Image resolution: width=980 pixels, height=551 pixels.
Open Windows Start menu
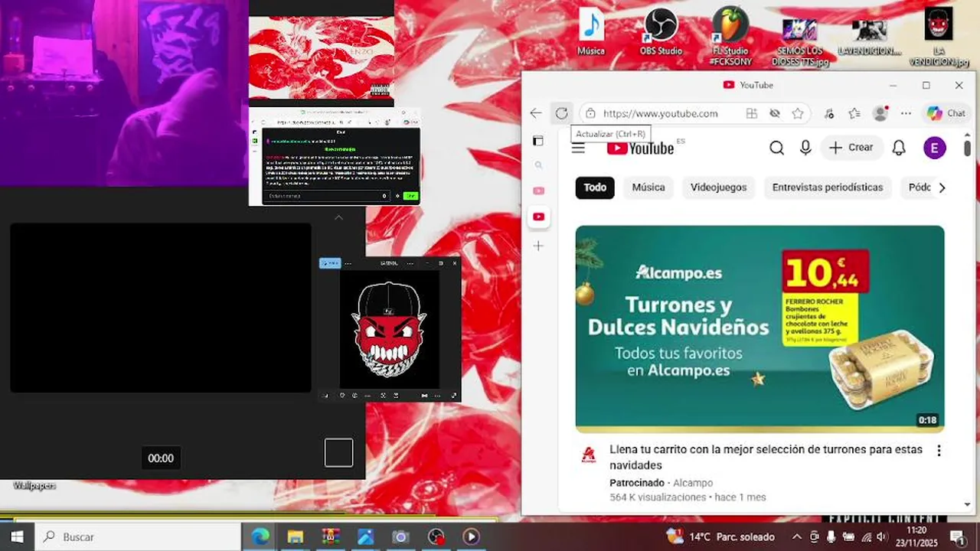[x=17, y=537]
